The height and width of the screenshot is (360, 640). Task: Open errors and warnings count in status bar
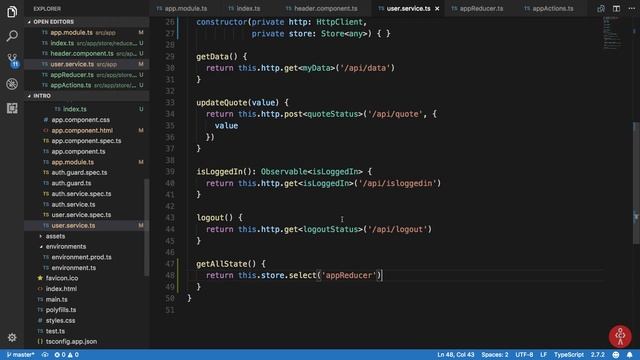67,355
